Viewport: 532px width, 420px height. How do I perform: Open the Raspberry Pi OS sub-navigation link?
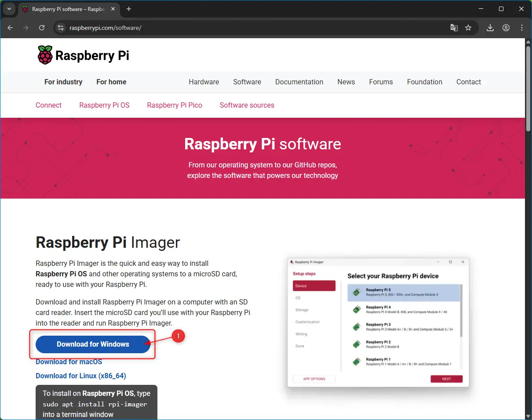pos(104,105)
